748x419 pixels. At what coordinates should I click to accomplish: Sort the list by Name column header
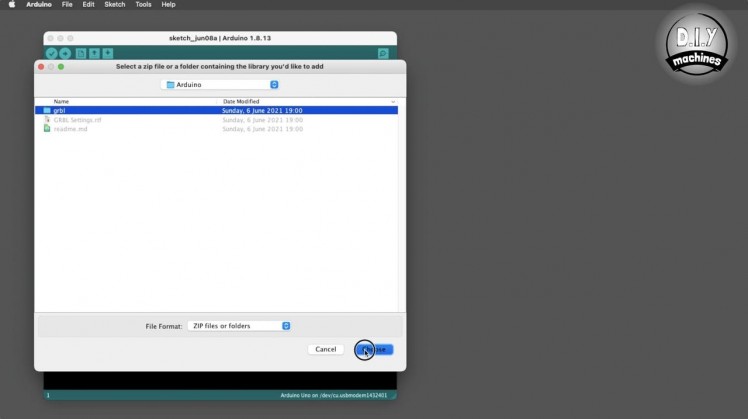click(61, 102)
